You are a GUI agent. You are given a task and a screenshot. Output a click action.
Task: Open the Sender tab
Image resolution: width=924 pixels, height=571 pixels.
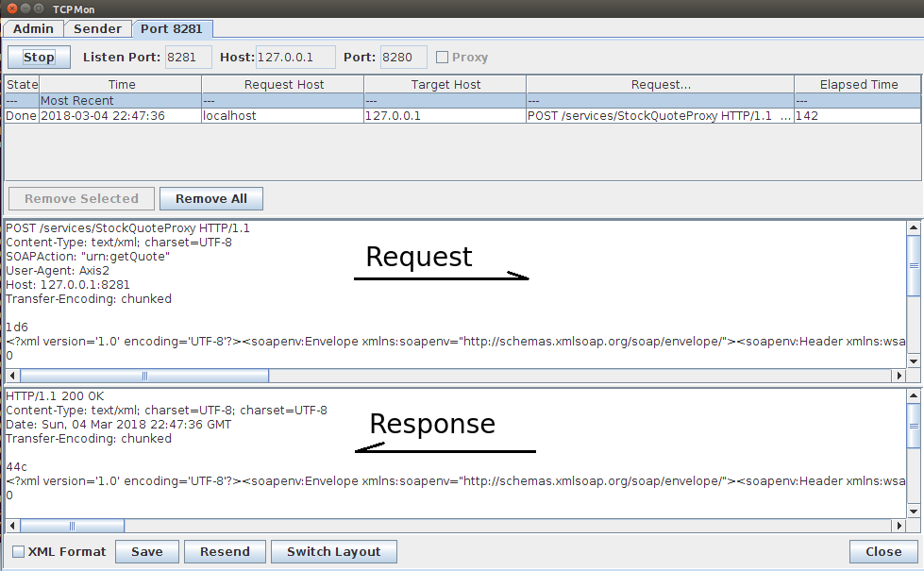pyautogui.click(x=99, y=28)
